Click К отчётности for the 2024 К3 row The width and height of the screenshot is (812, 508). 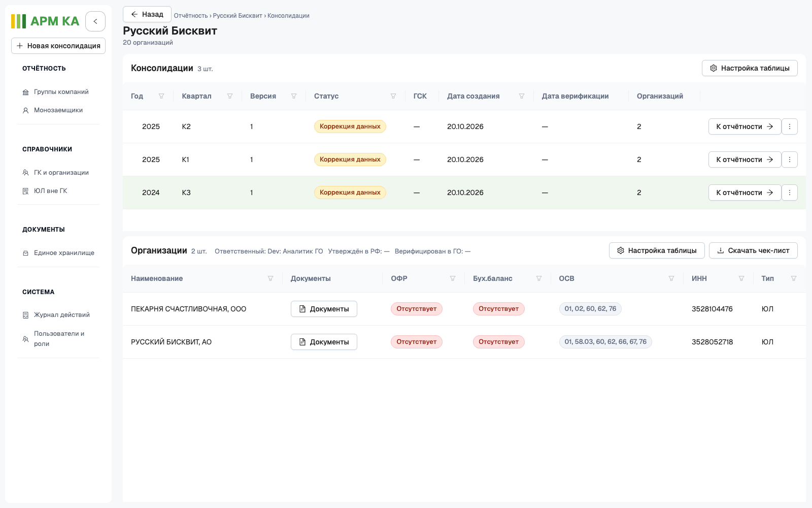tap(745, 193)
